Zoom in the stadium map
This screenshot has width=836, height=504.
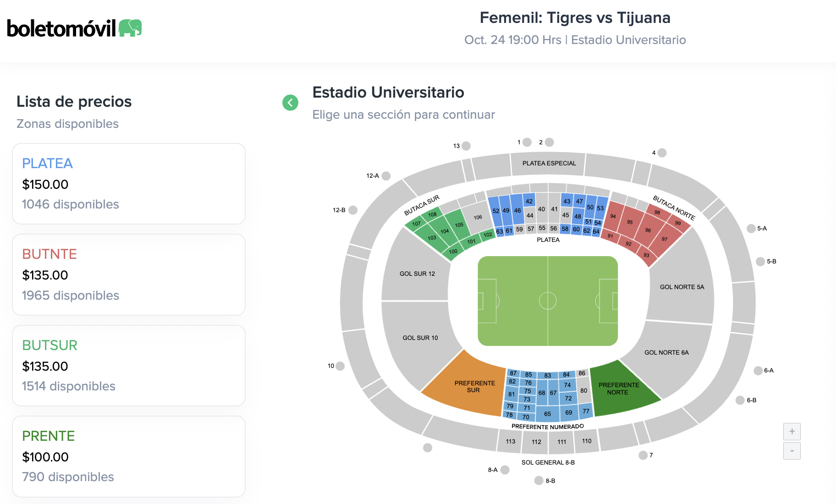[x=792, y=432]
